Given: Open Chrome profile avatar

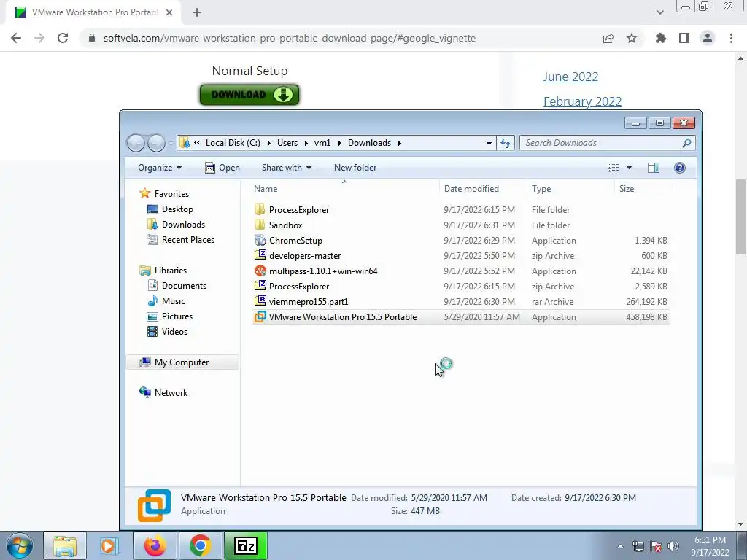Looking at the screenshot, I should pos(708,38).
